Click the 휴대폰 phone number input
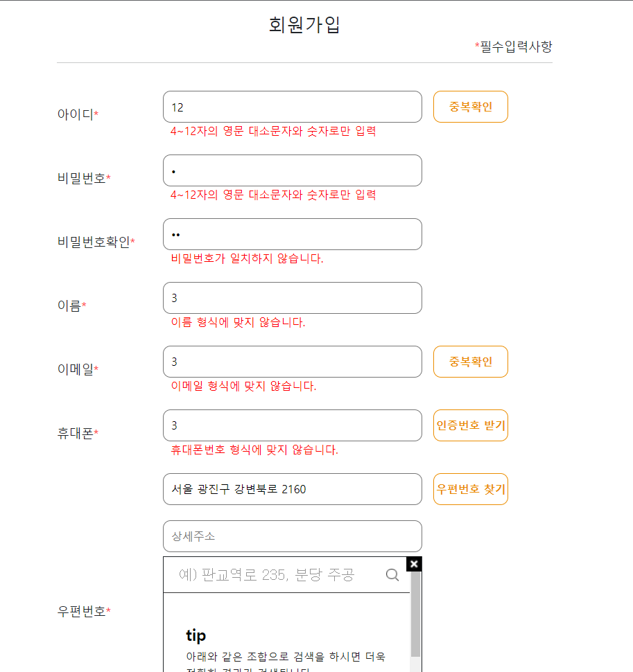Screen dimensions: 633x672 (x=292, y=425)
